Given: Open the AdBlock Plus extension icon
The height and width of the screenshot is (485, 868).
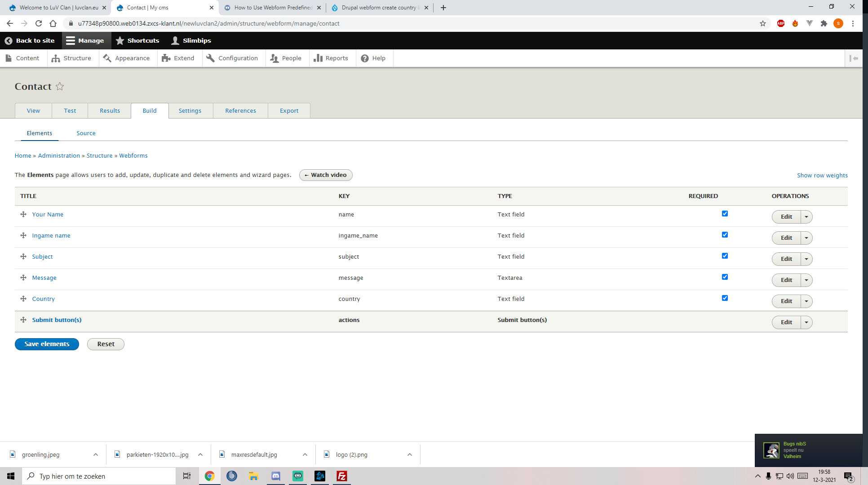Looking at the screenshot, I should pos(781,23).
